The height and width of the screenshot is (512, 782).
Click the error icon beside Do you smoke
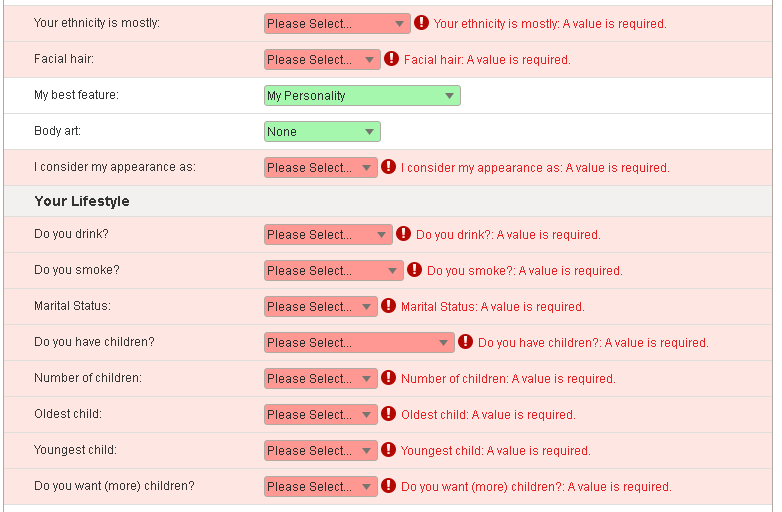(414, 269)
